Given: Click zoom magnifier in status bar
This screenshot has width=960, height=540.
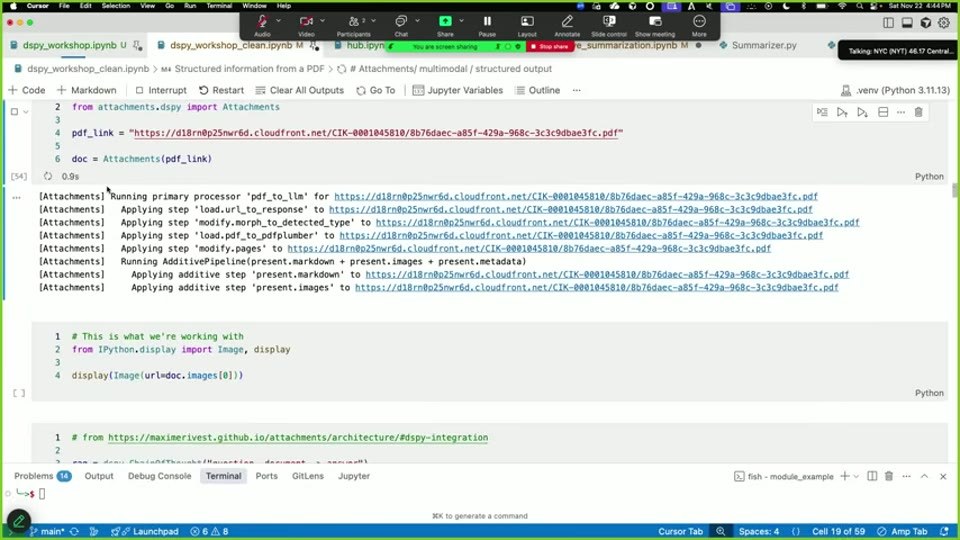Looking at the screenshot, I should [721, 531].
